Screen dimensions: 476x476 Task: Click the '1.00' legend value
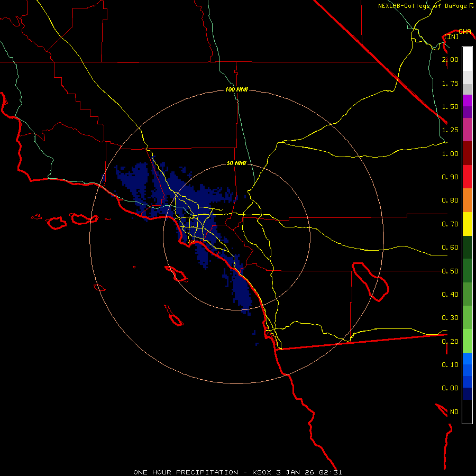pyautogui.click(x=450, y=153)
